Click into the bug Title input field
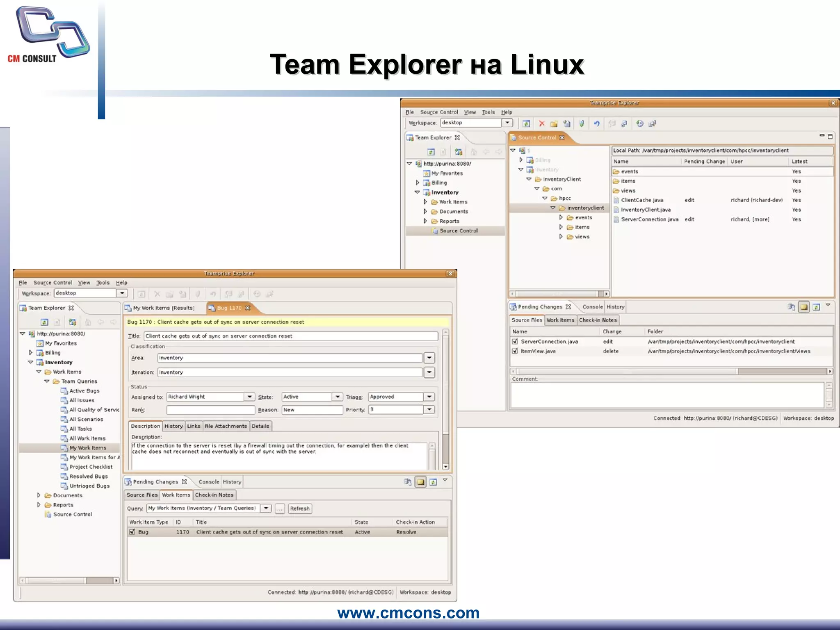Image resolution: width=840 pixels, height=630 pixels. pos(291,336)
